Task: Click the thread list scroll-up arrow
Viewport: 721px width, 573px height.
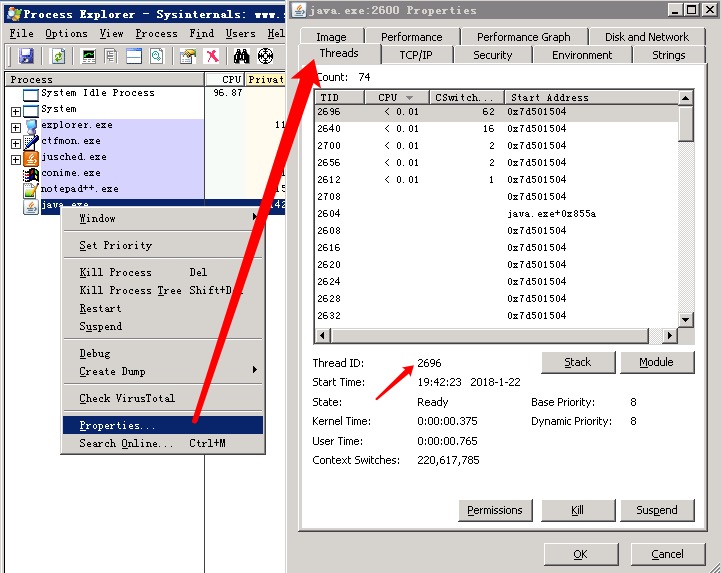Action: point(686,97)
